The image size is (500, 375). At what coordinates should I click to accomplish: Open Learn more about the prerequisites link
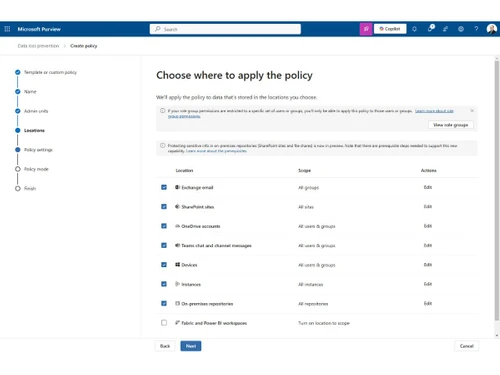pos(216,151)
